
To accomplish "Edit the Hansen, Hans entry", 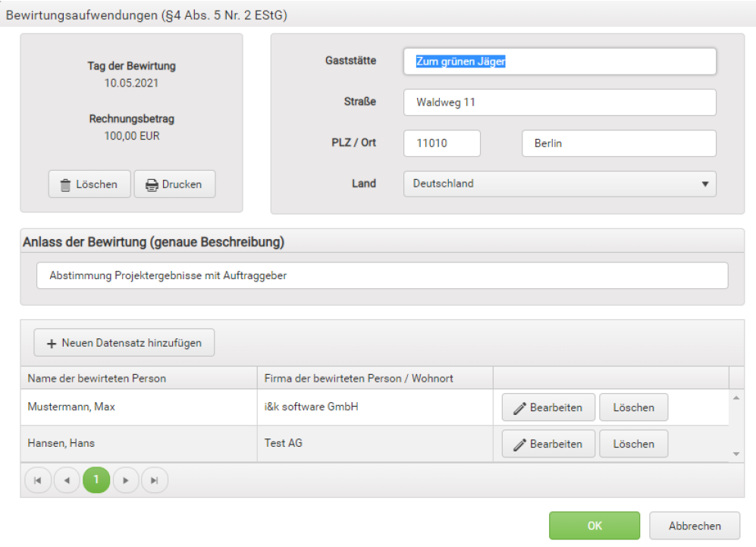I will click(548, 445).
